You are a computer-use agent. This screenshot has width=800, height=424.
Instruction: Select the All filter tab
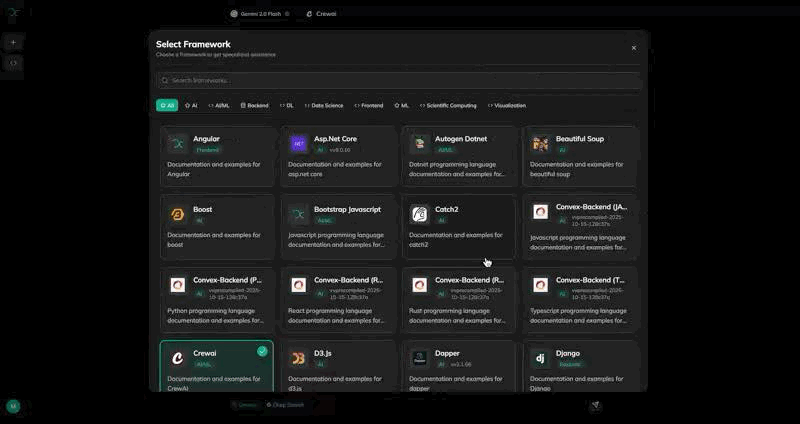[x=167, y=106]
